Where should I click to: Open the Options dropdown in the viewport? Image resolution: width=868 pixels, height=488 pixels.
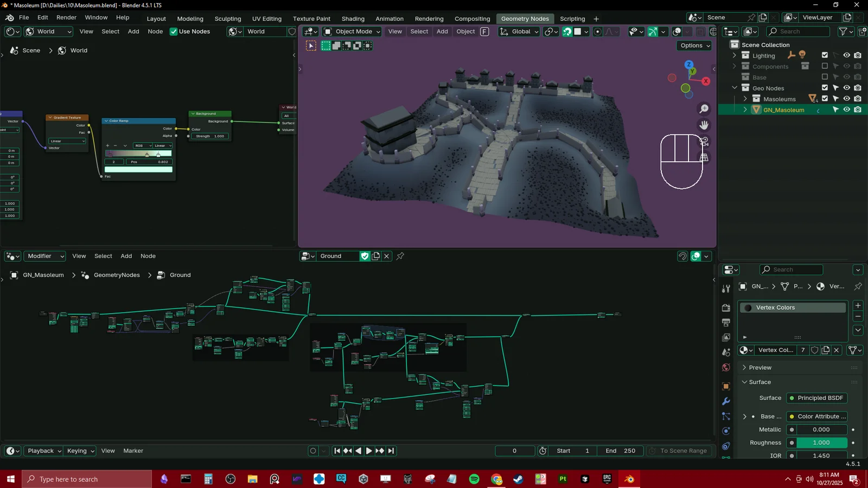point(694,46)
